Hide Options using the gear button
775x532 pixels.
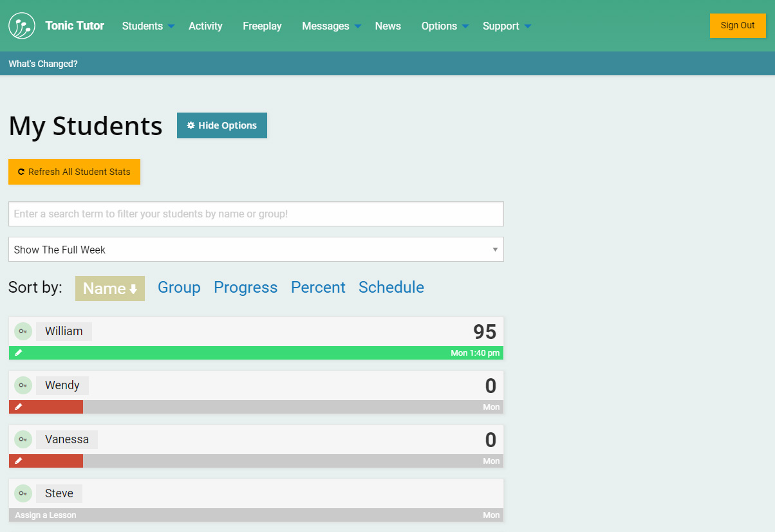[x=222, y=125]
